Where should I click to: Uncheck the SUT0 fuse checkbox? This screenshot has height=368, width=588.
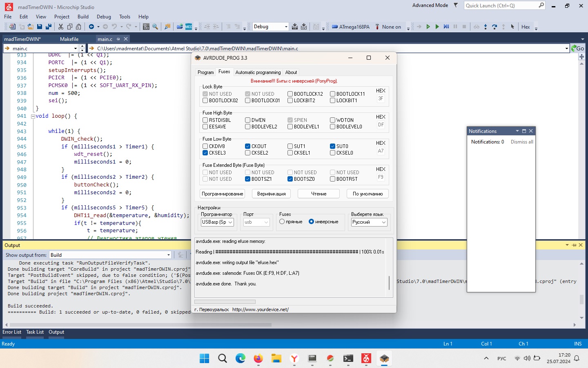(333, 146)
